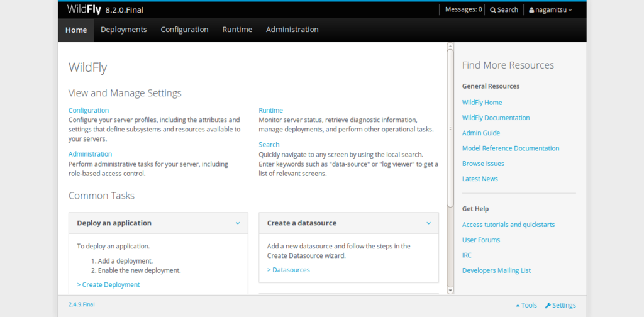Viewport: 644px width, 317px height.
Task: Click the 8.2.0.Final version text in header
Action: pos(125,10)
